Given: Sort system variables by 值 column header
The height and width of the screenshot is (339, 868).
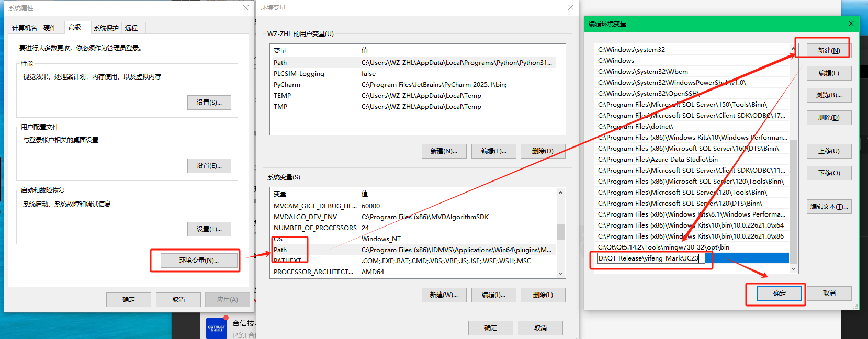Looking at the screenshot, I should tap(457, 194).
